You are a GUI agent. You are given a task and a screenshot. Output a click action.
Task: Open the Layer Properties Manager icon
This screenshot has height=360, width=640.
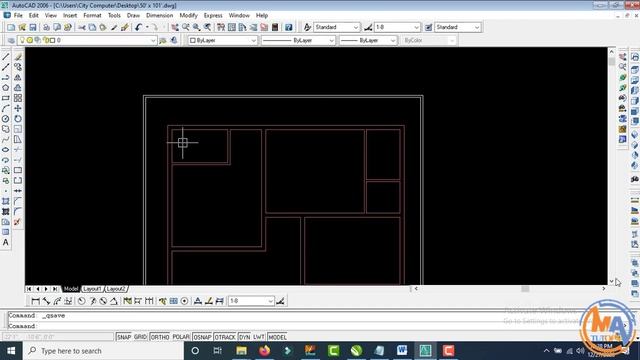coord(11,40)
